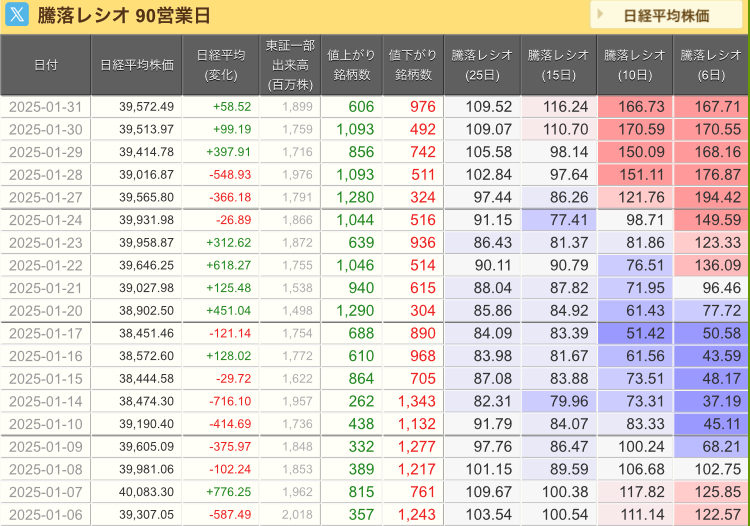Click the 東証一部出来高 column header

click(290, 65)
